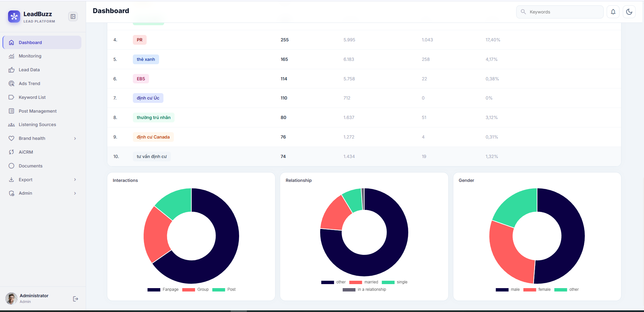Viewport: 644px width, 312px height.
Task: Click the Documents circle icon
Action: click(x=11, y=166)
